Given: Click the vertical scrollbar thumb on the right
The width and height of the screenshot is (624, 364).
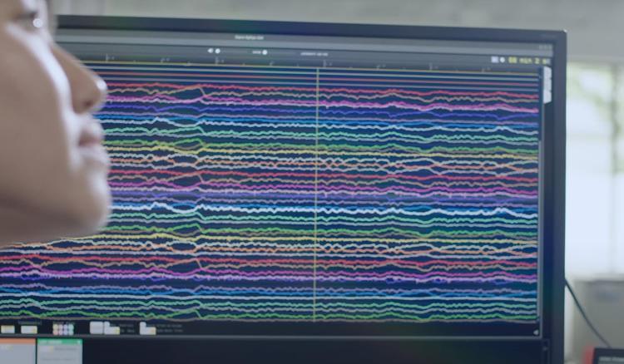Looking at the screenshot, I should (x=547, y=84).
